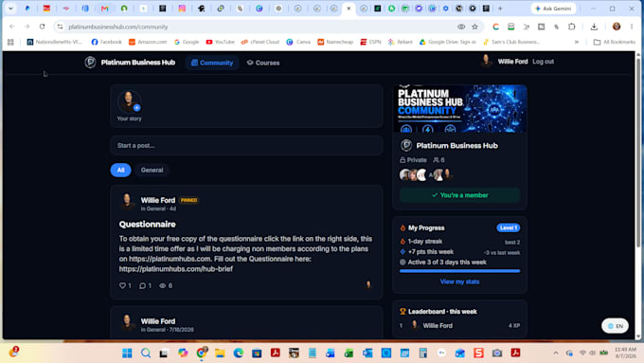Open the YouTube bookmark

220,42
